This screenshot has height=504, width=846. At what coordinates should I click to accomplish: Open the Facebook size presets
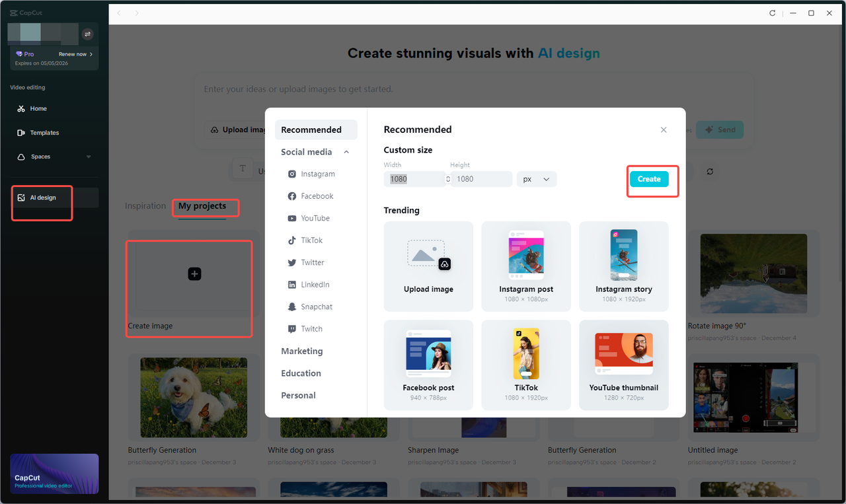point(317,196)
